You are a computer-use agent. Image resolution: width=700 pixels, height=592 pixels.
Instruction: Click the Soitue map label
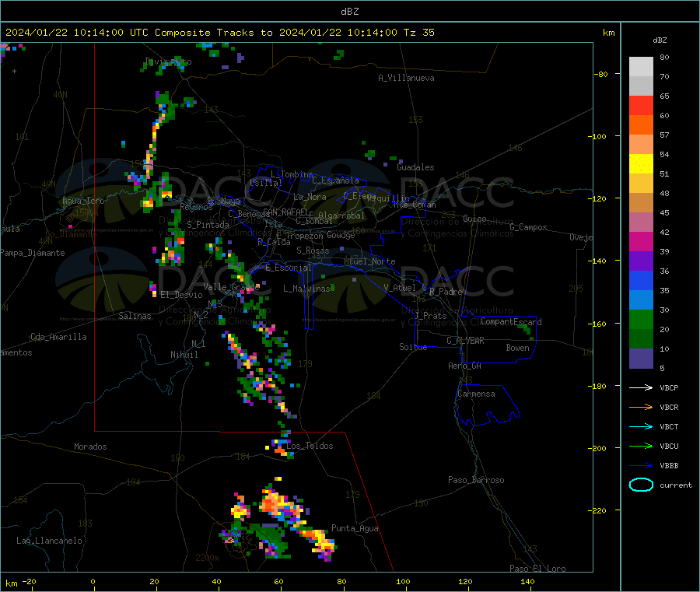coord(413,347)
